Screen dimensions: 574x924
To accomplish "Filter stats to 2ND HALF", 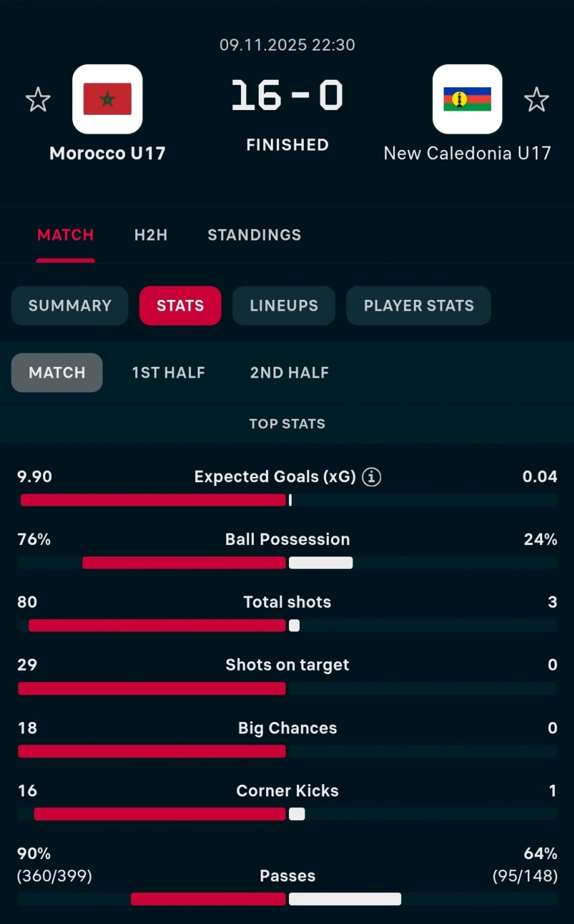I will 289,373.
